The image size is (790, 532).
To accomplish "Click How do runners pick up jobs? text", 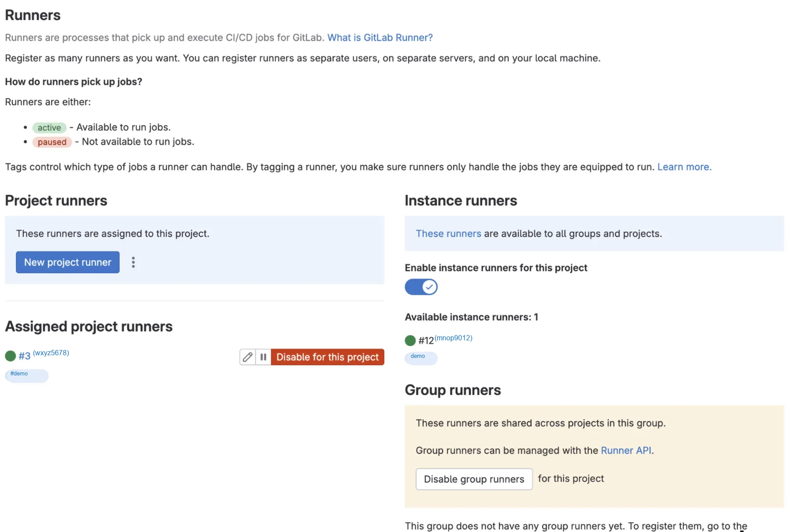I will [74, 82].
